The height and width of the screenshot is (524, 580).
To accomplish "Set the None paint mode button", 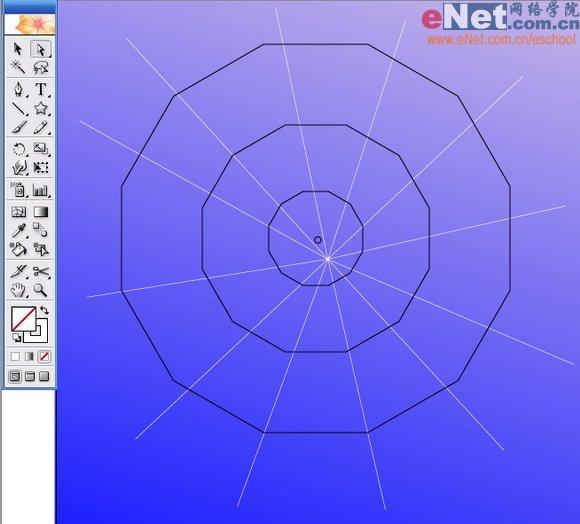I will tap(44, 356).
